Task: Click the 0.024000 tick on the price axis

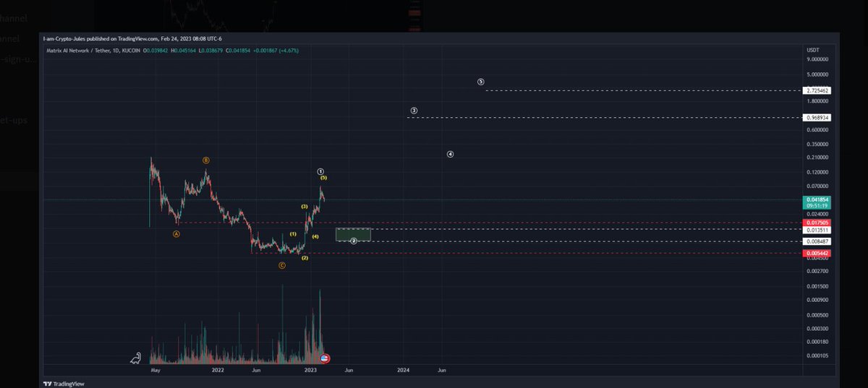Action: (x=818, y=214)
